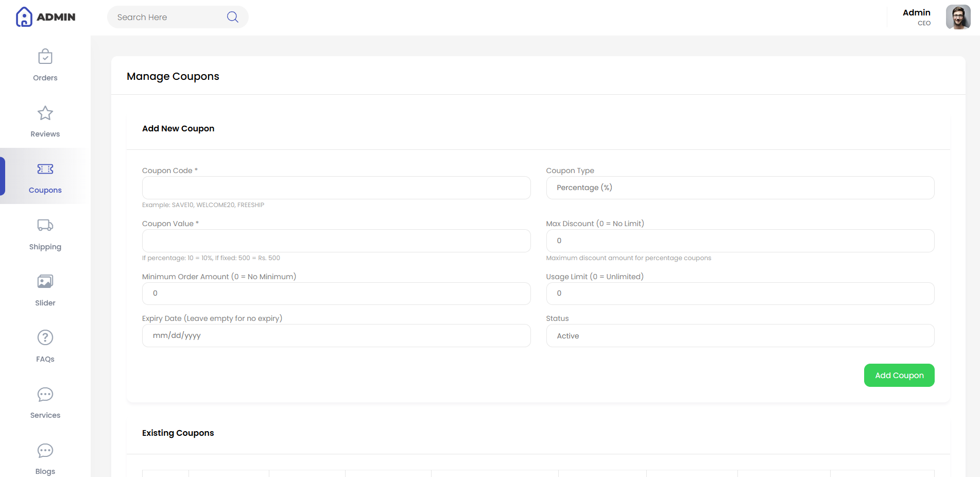Click the Usage Limit input field
Image resolution: width=980 pixels, height=477 pixels.
tap(740, 294)
